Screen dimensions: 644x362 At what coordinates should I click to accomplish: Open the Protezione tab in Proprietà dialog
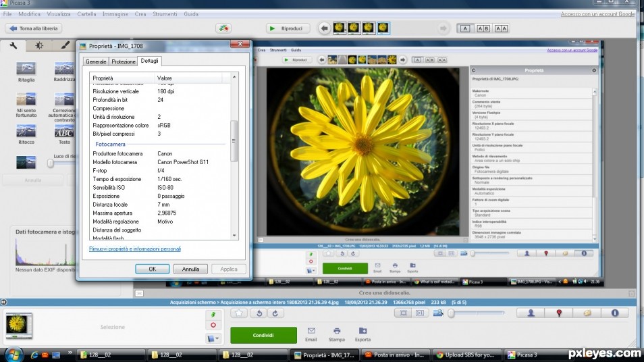(124, 61)
